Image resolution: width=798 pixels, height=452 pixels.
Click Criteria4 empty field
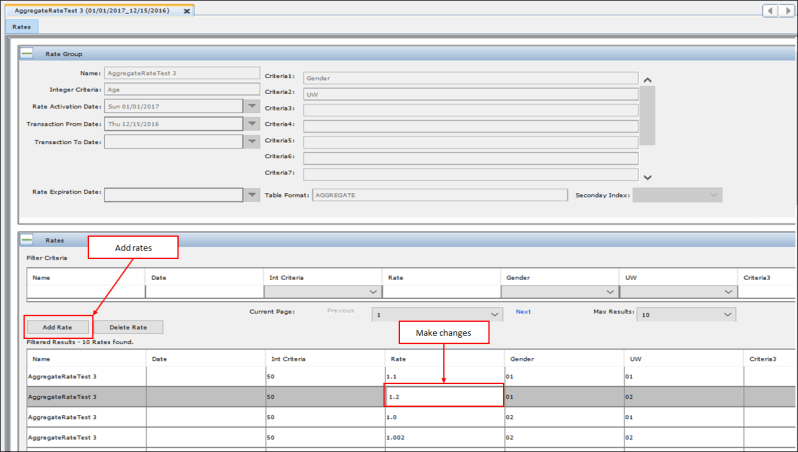click(471, 126)
